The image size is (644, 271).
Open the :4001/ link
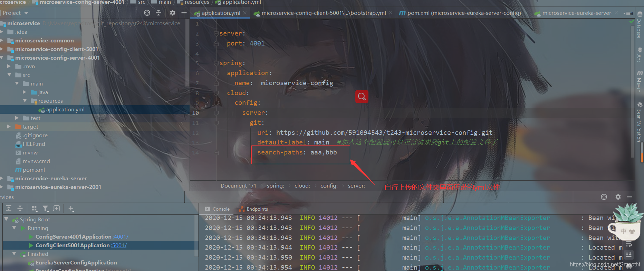(x=121, y=237)
